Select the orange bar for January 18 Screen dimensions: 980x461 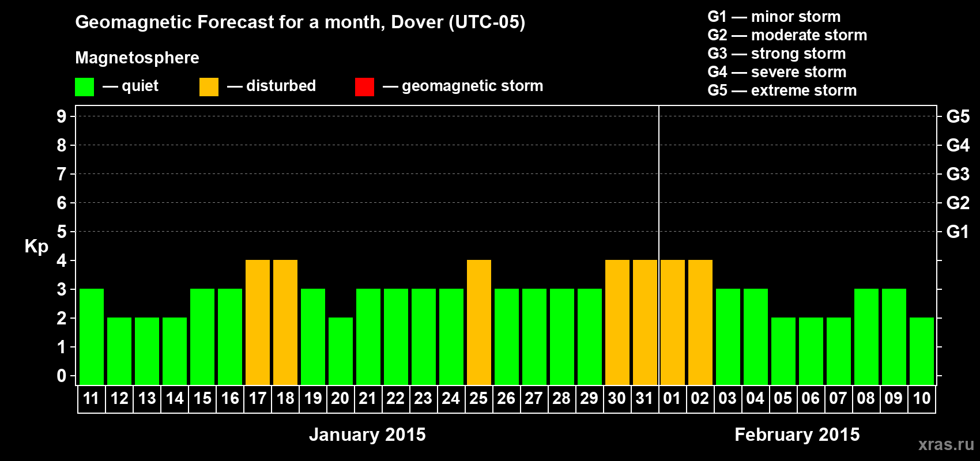[x=285, y=322]
